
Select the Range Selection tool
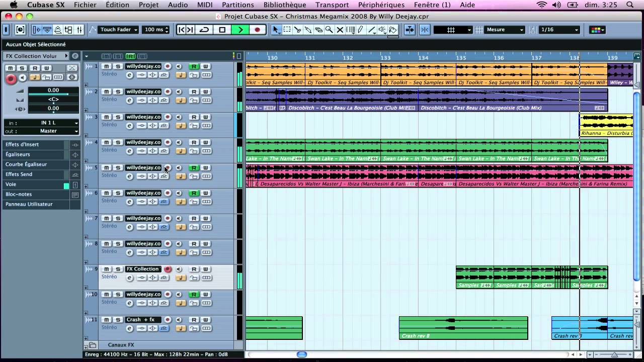click(287, 30)
